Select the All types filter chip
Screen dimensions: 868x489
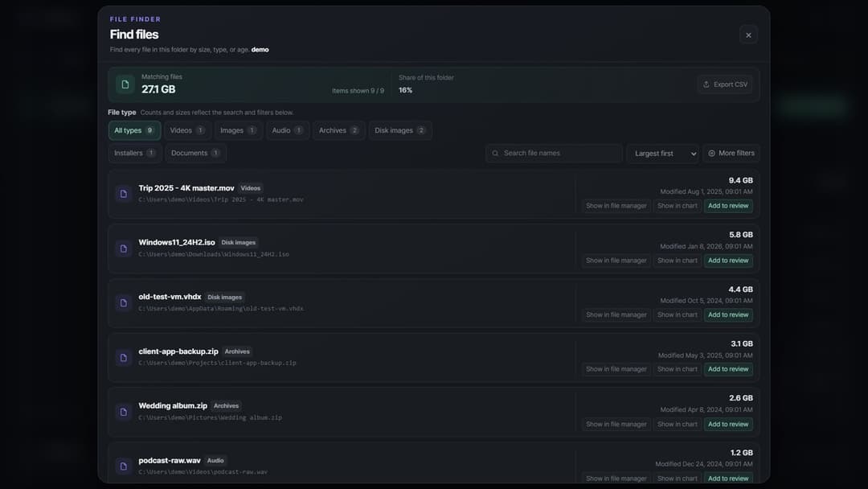pos(134,131)
